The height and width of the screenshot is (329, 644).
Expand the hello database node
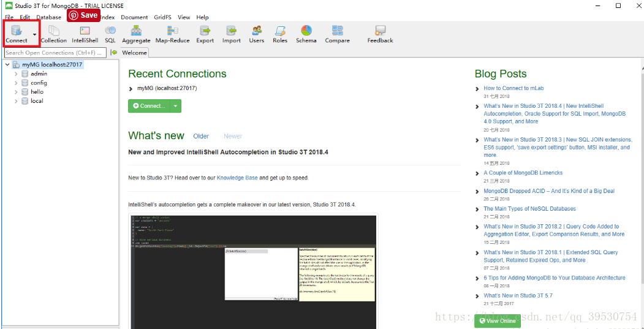point(16,92)
